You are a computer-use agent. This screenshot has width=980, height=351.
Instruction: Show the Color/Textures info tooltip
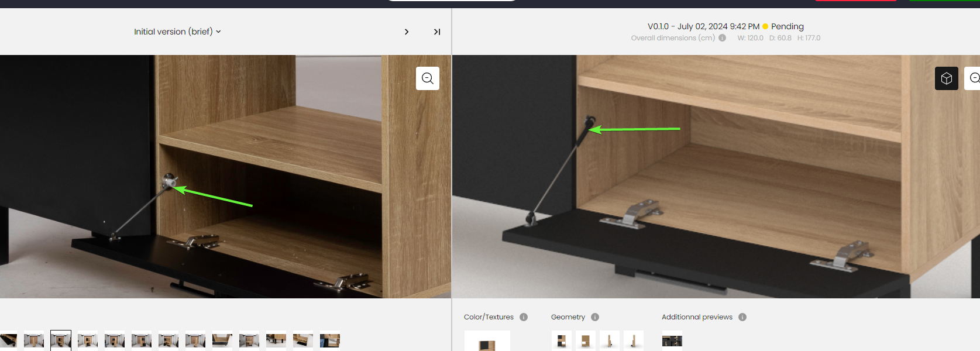[x=524, y=317]
